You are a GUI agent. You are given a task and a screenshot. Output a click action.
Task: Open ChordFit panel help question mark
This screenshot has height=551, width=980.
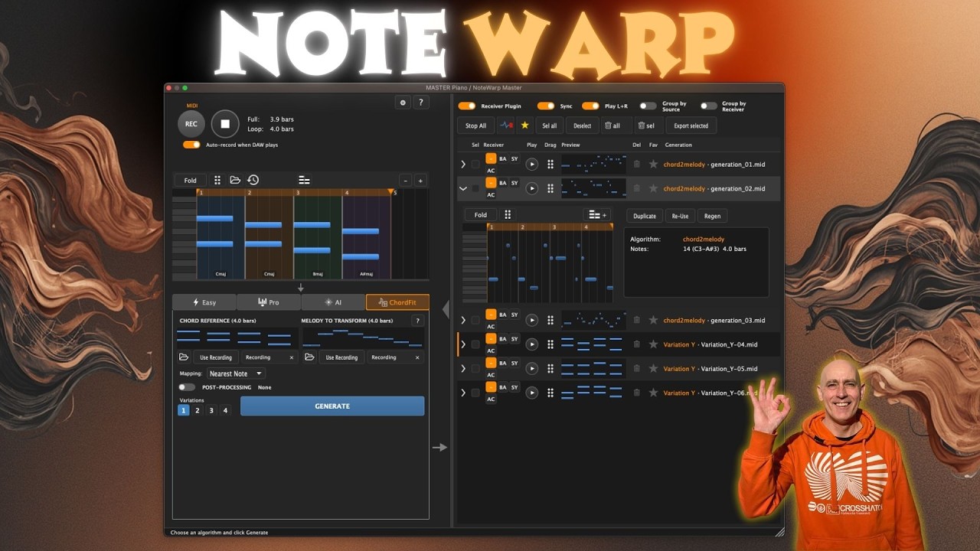(417, 321)
